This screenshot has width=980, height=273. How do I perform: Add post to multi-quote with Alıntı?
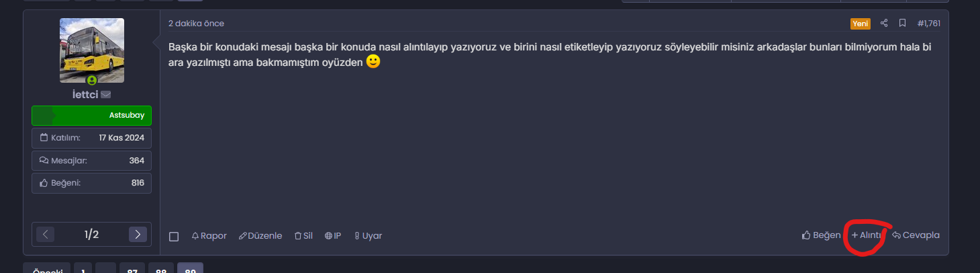click(x=866, y=235)
